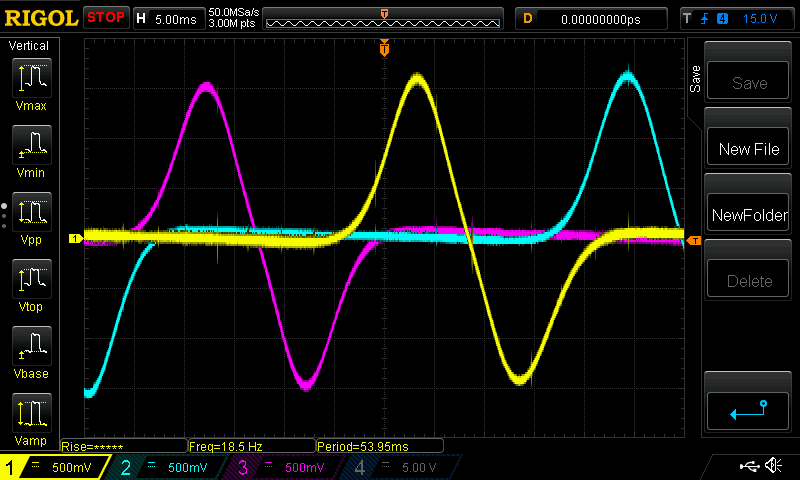Image resolution: width=800 pixels, height=480 pixels.
Task: Click the Freq=18.5 Hz readout
Action: [252, 446]
